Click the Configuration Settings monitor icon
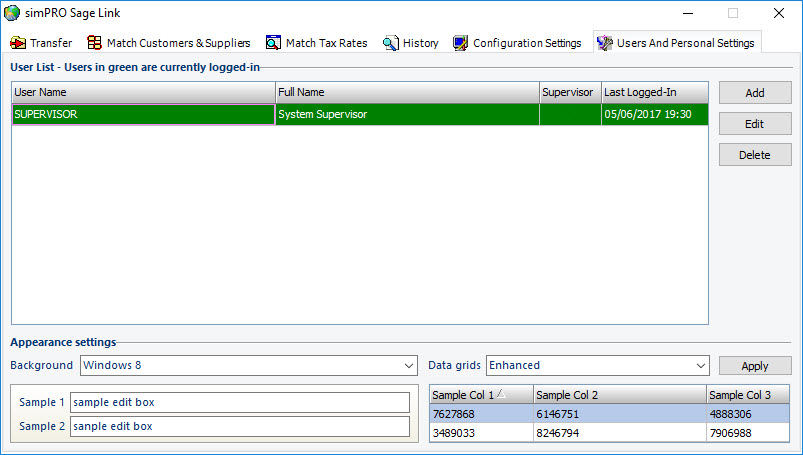The width and height of the screenshot is (803, 455). pyautogui.click(x=460, y=43)
